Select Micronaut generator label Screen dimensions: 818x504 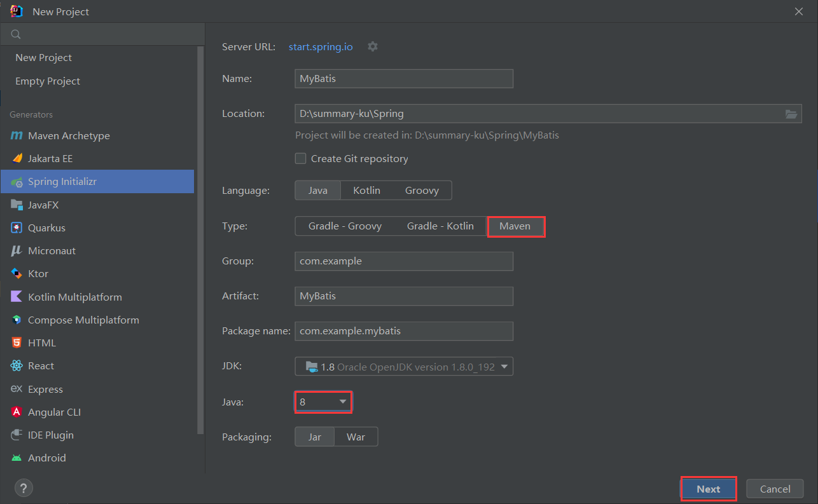pyautogui.click(x=52, y=250)
